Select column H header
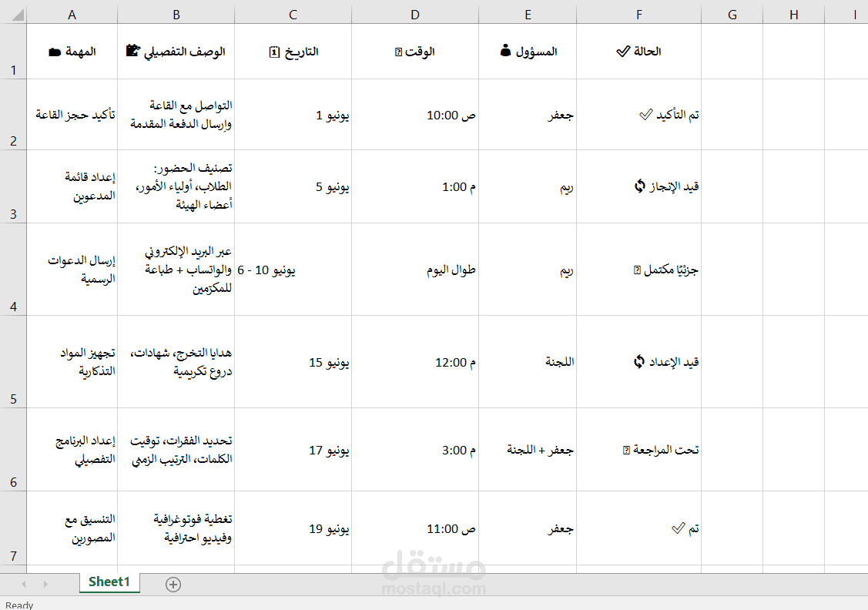Screen dimensions: 868x610 (x=793, y=15)
